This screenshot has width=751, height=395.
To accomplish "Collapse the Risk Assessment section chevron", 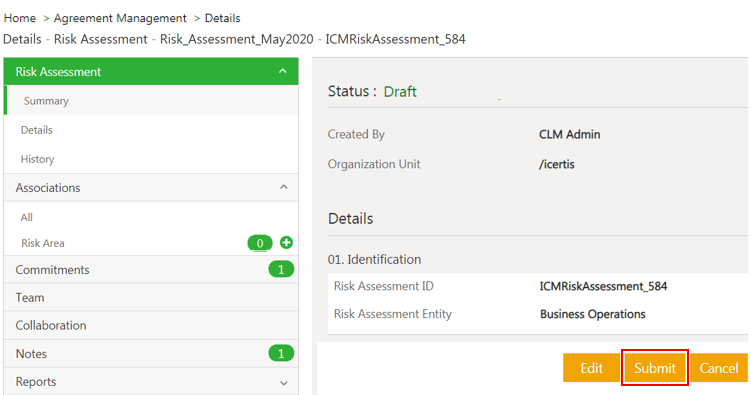I will [x=283, y=71].
